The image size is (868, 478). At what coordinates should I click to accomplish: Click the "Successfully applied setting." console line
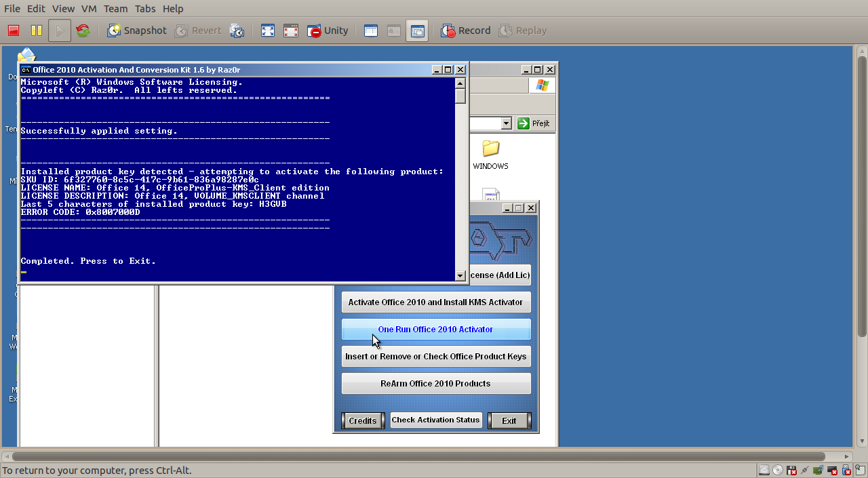[x=99, y=131]
